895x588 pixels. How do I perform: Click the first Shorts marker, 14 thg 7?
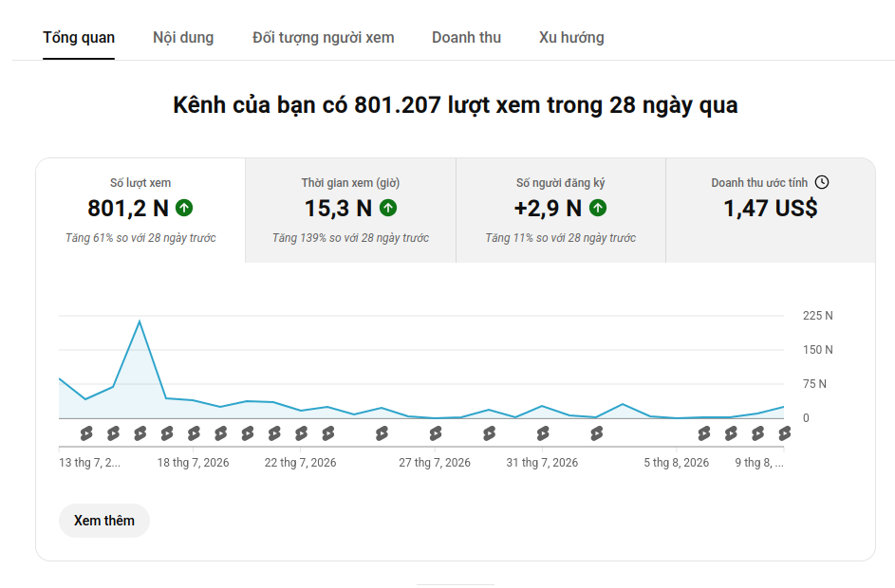point(86,434)
